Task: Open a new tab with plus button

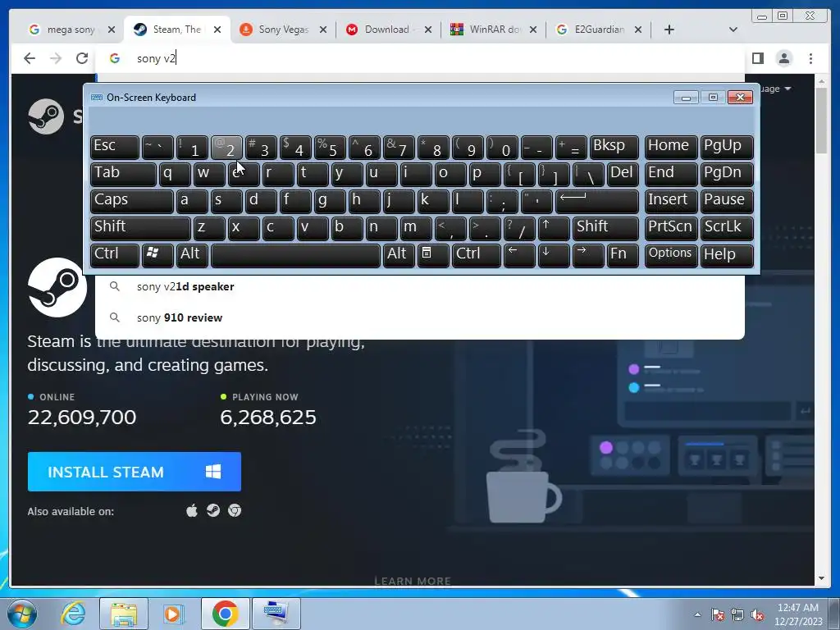Action: [x=669, y=30]
